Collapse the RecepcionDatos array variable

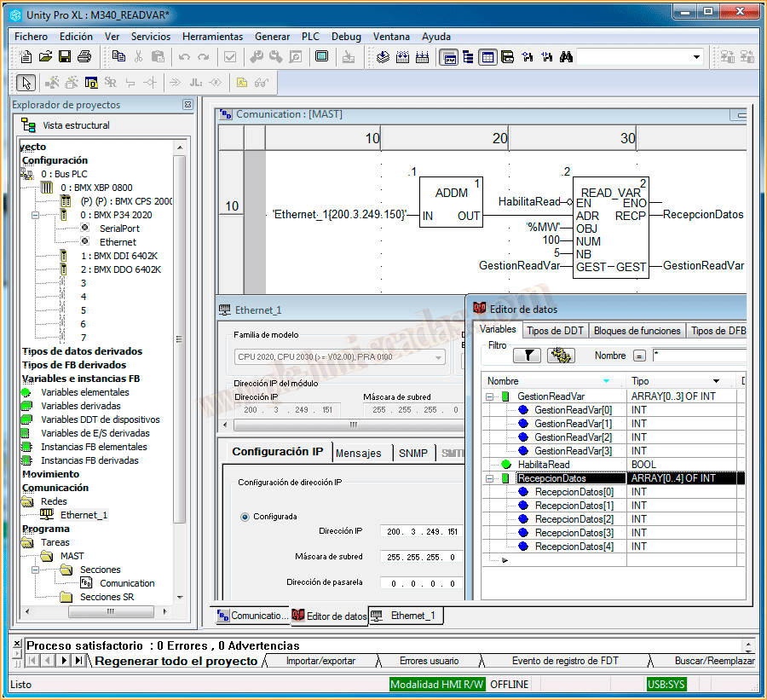tap(490, 478)
